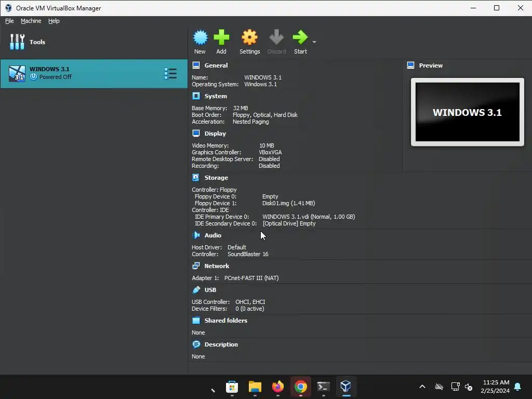The image size is (532, 399).
Task: Start the VM with green arrow
Action: pos(300,37)
